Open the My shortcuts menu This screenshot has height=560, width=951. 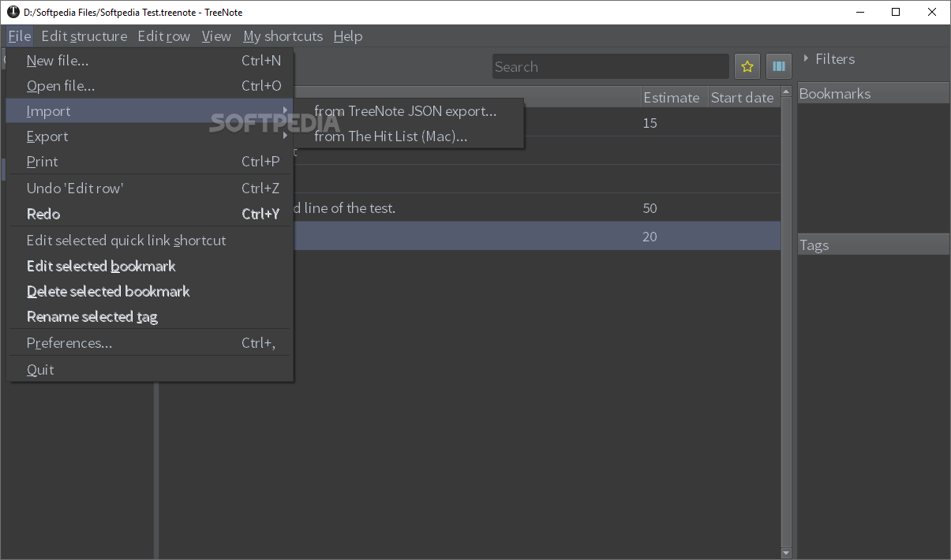(283, 36)
